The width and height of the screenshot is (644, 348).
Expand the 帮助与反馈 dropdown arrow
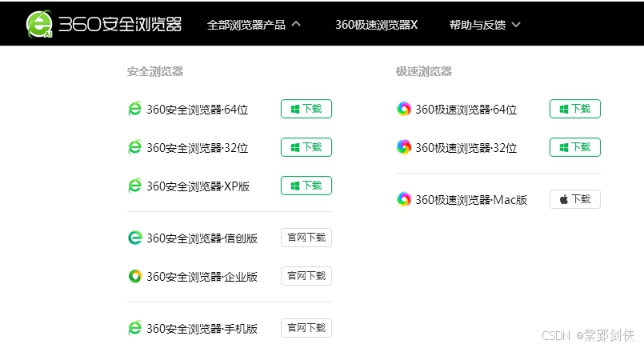click(516, 25)
